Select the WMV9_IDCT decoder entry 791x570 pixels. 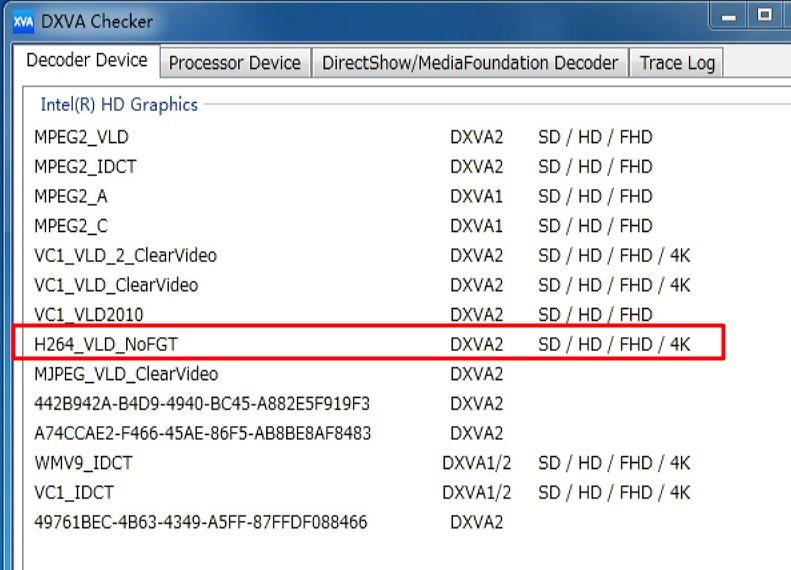tap(83, 463)
